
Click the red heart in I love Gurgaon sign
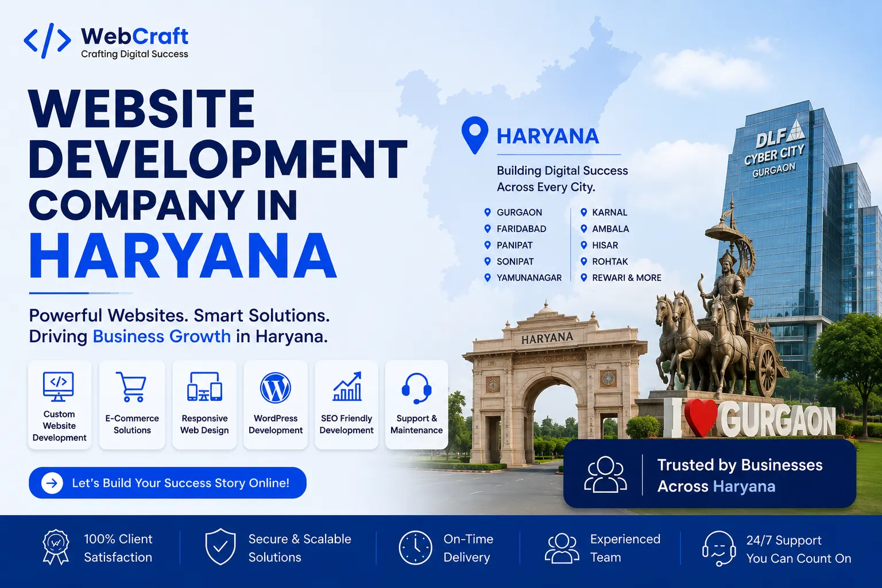(701, 417)
